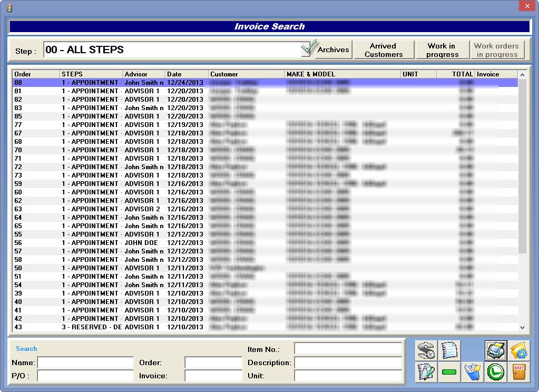Sort by the Date column header

(x=187, y=74)
